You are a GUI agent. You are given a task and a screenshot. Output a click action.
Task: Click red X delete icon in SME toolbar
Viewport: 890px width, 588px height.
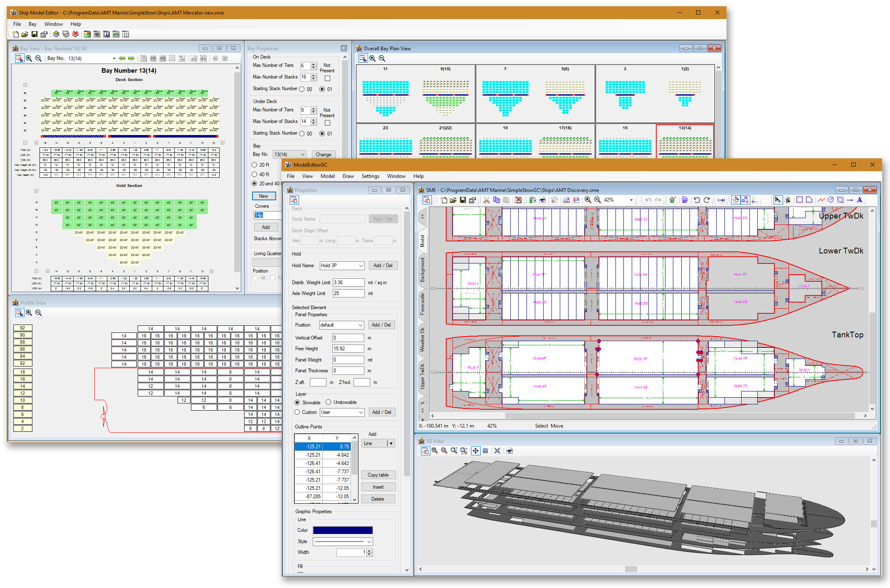click(x=518, y=200)
